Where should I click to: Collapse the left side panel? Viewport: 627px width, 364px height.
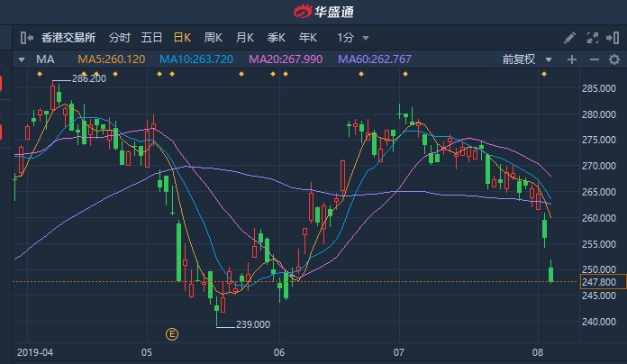click(24, 38)
